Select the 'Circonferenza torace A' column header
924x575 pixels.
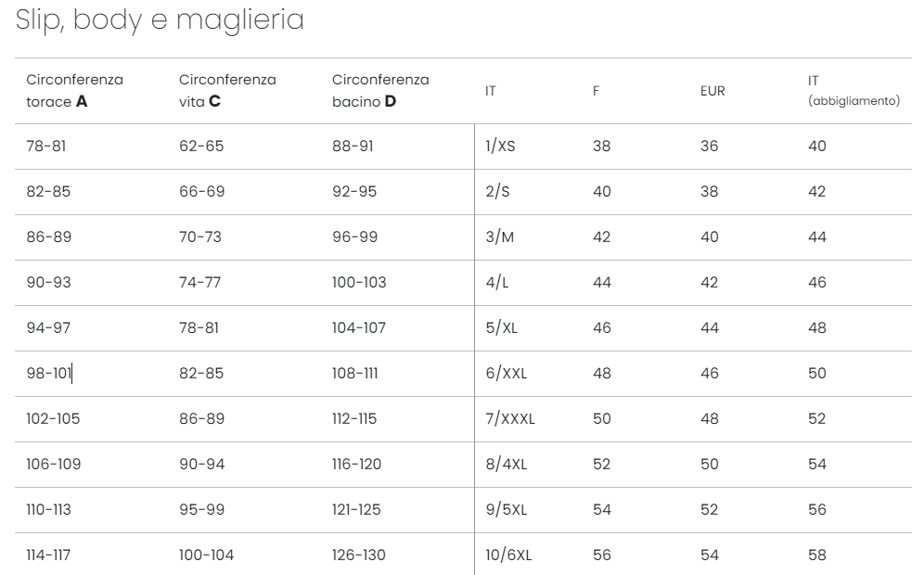pos(75,91)
